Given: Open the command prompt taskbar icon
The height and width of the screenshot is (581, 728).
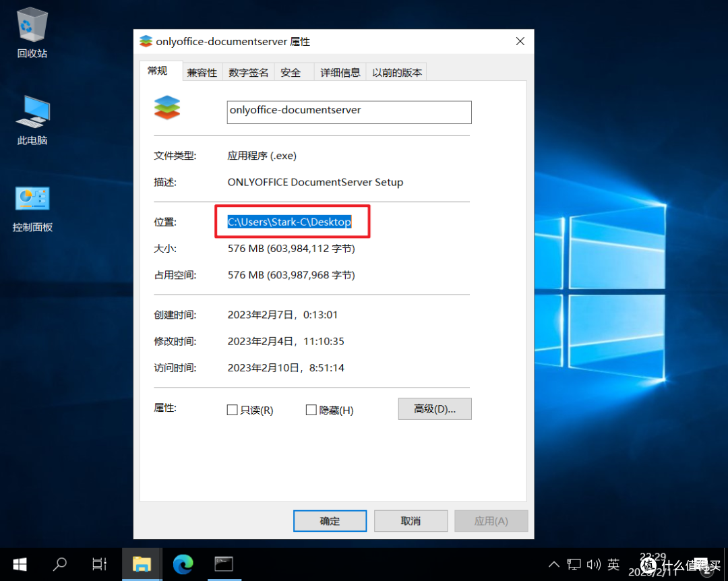Looking at the screenshot, I should pos(223,564).
